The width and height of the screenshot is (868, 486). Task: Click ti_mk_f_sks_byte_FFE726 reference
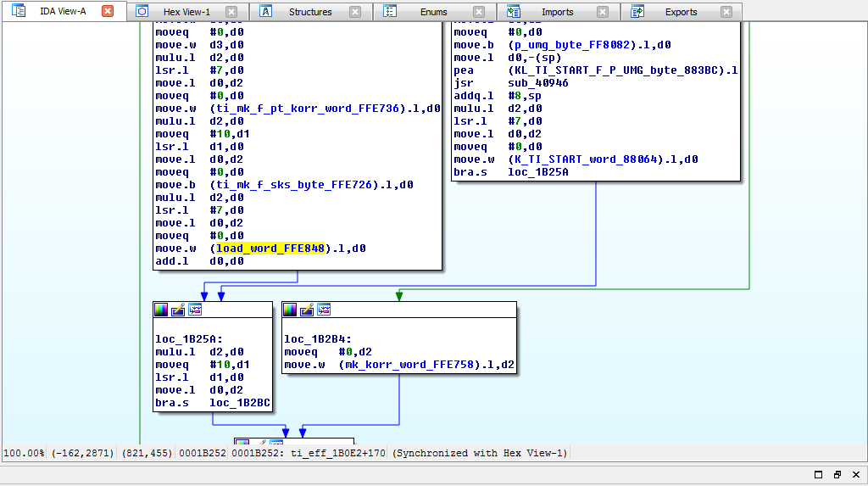coord(294,185)
